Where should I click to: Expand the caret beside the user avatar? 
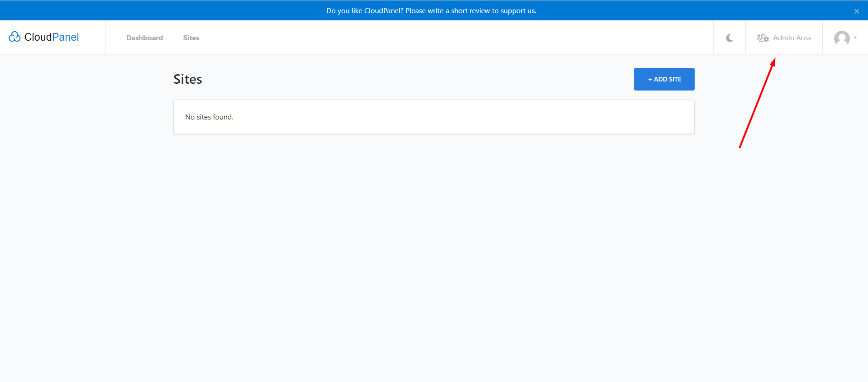[x=855, y=38]
